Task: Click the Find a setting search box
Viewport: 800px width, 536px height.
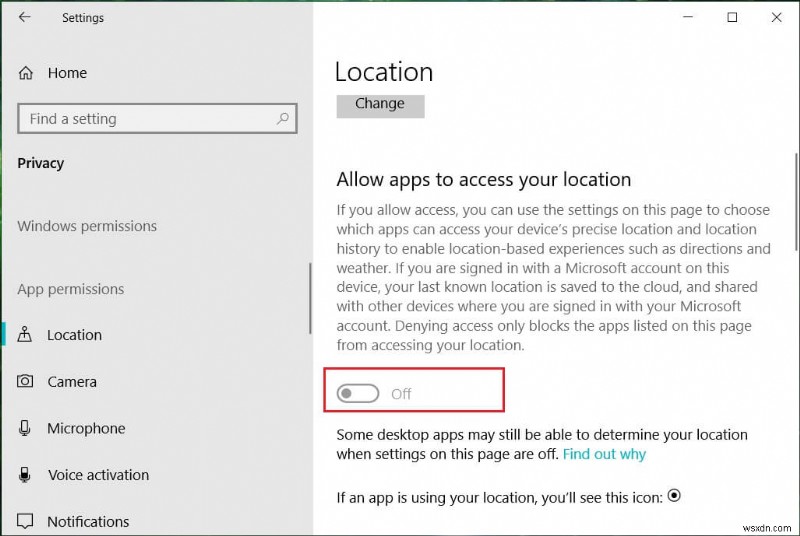Action: pyautogui.click(x=157, y=119)
